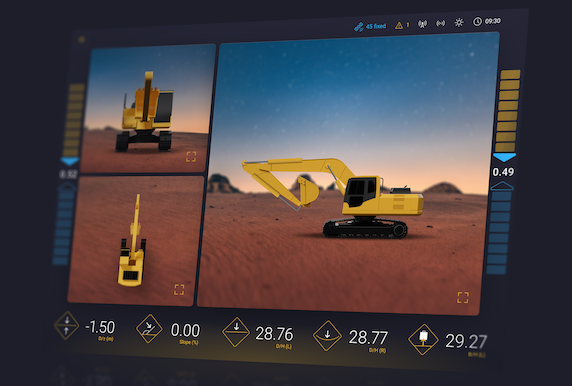The height and width of the screenshot is (386, 572).
Task: Select the bucket height diamond icon near 29.27
Action: pyautogui.click(x=423, y=339)
